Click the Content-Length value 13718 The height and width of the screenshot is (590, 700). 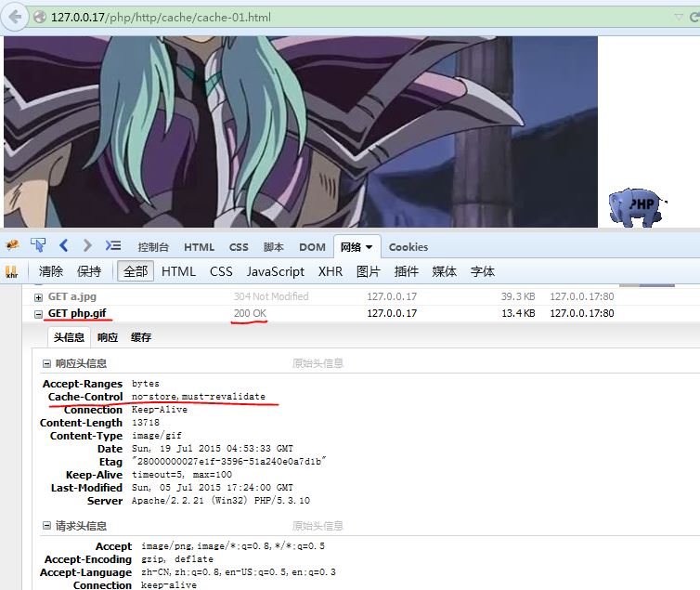pos(146,423)
